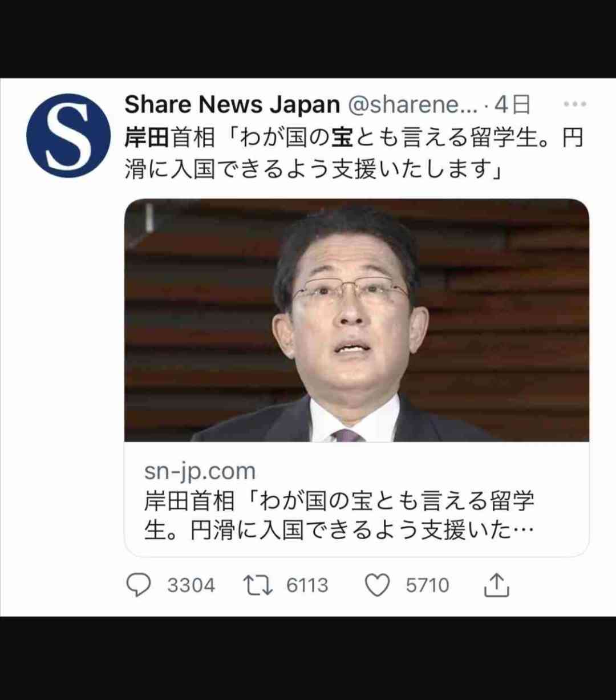The height and width of the screenshot is (700, 616).
Task: Open the share upload arrow icon
Action: click(x=496, y=585)
